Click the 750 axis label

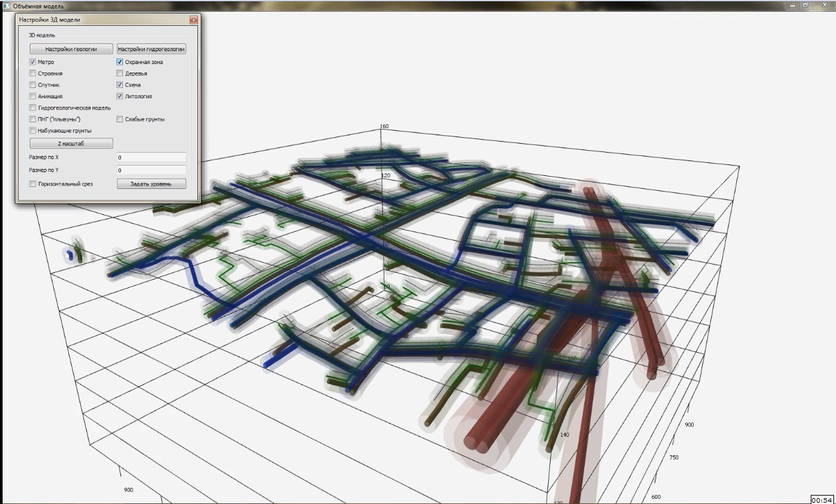pos(676,457)
